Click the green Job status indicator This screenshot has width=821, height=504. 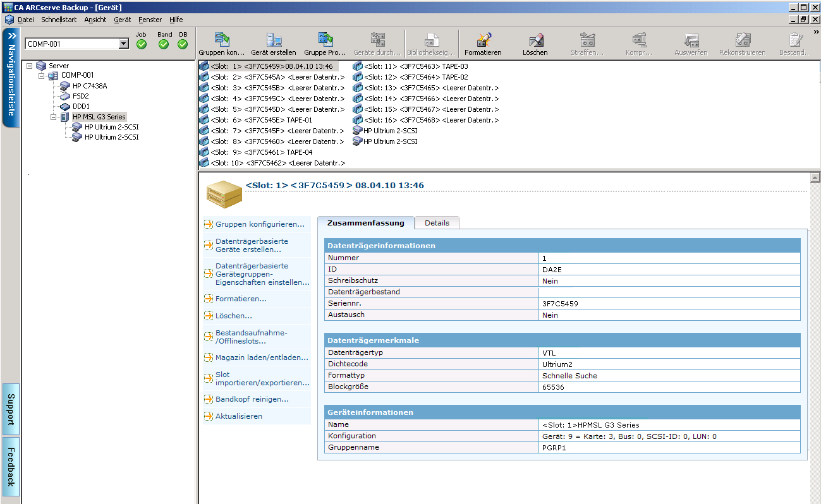pyautogui.click(x=141, y=44)
